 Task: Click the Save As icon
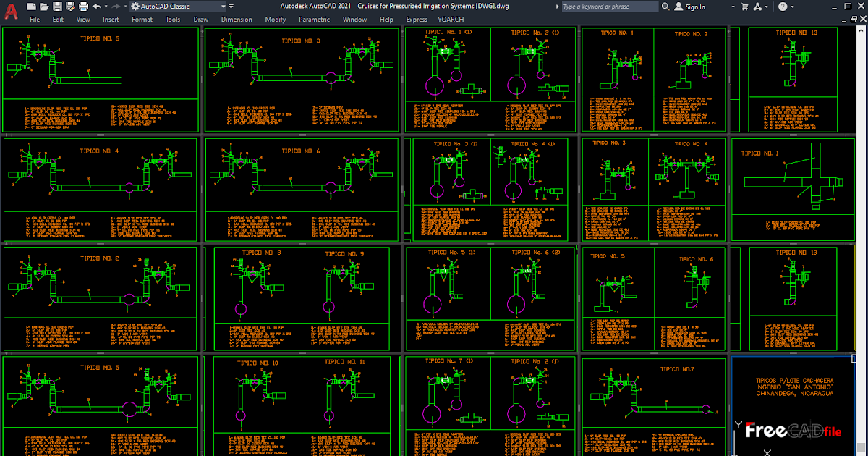69,7
